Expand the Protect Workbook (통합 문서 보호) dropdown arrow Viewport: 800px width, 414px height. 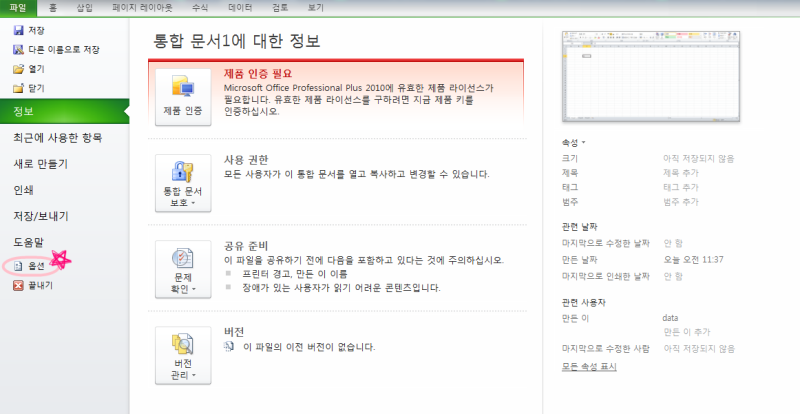pos(193,203)
